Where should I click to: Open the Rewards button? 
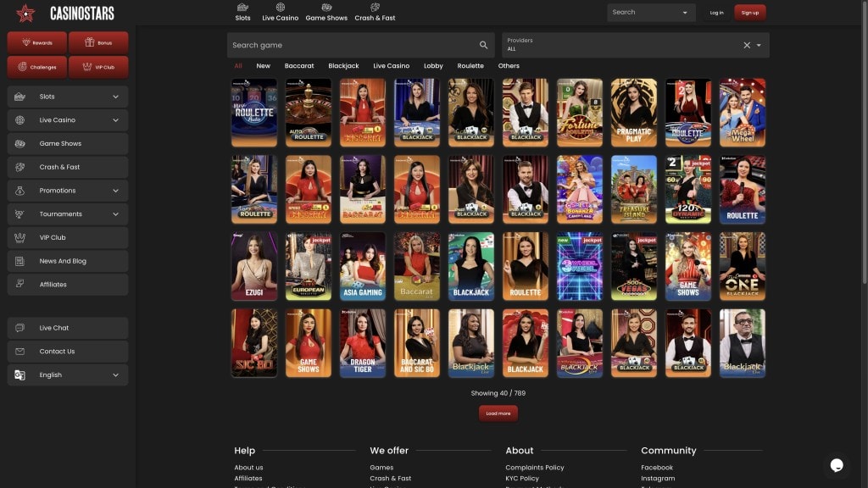click(37, 42)
